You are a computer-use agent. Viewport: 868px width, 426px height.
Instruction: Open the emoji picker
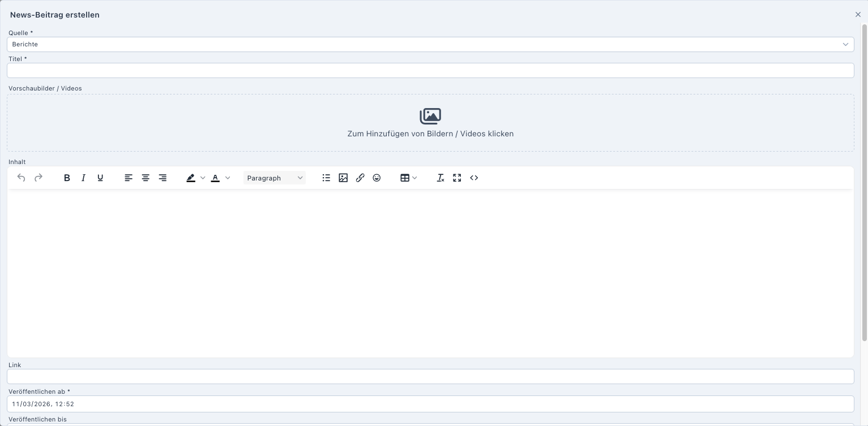pyautogui.click(x=377, y=178)
